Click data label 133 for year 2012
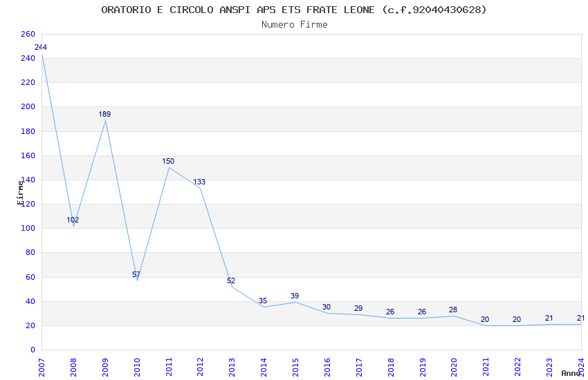Image resolution: width=588 pixels, height=380 pixels. pos(199,182)
